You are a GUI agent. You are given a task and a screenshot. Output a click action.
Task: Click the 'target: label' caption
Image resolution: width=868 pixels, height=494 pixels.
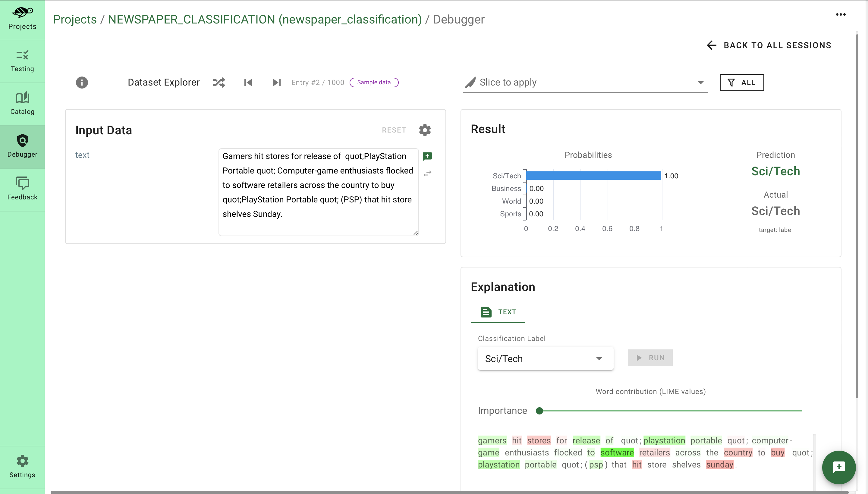click(x=775, y=230)
